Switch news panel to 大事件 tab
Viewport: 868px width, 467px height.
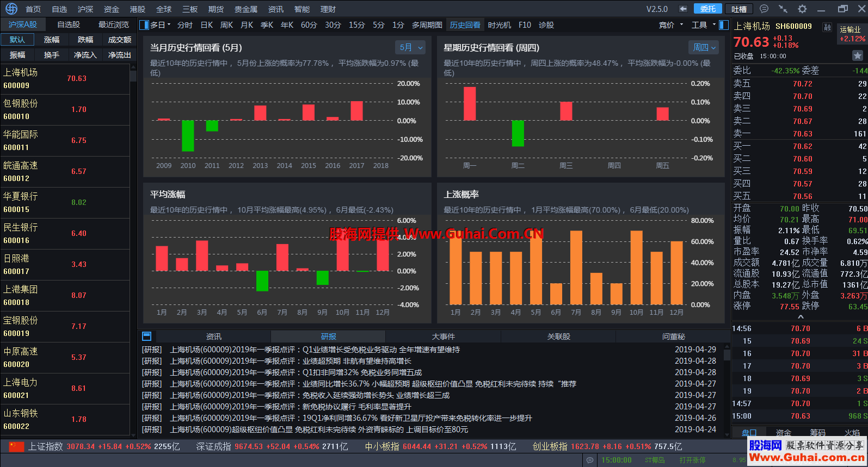(444, 337)
